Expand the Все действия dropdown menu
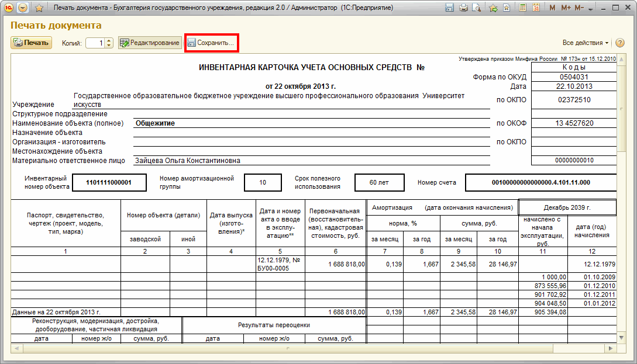637x364 pixels. click(x=585, y=43)
